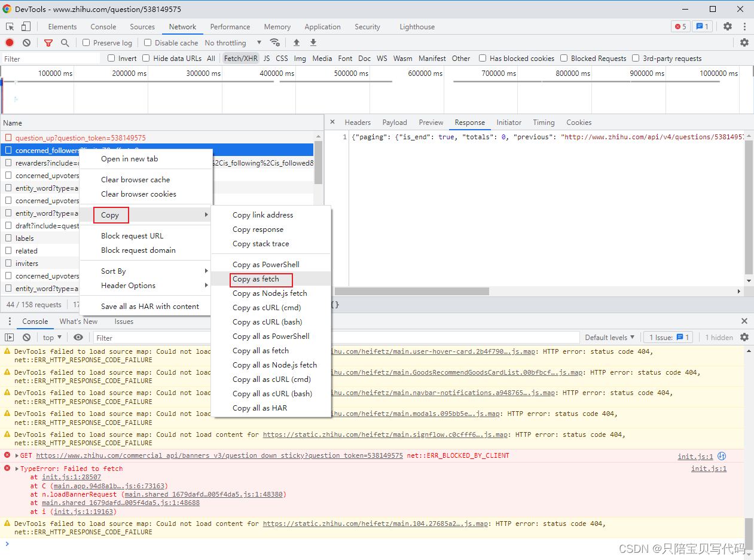Close the console drawer
754x560 pixels.
click(744, 321)
